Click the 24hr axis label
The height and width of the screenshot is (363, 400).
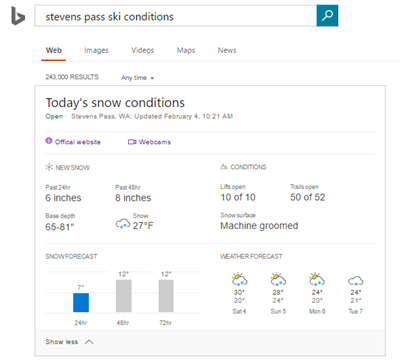click(81, 323)
